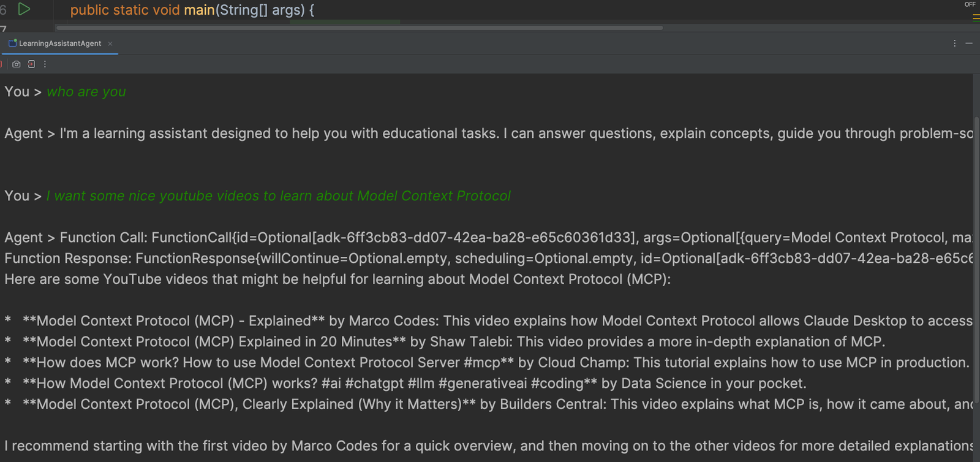Viewport: 980px width, 462px height.
Task: Toggle the OFF indicator in editor corner
Action: (x=970, y=4)
